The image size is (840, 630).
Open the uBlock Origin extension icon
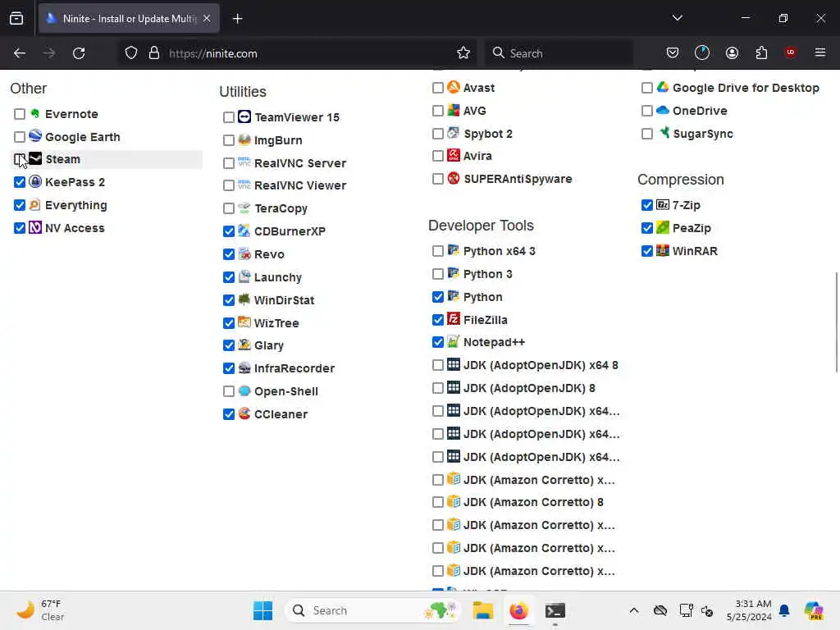click(790, 52)
